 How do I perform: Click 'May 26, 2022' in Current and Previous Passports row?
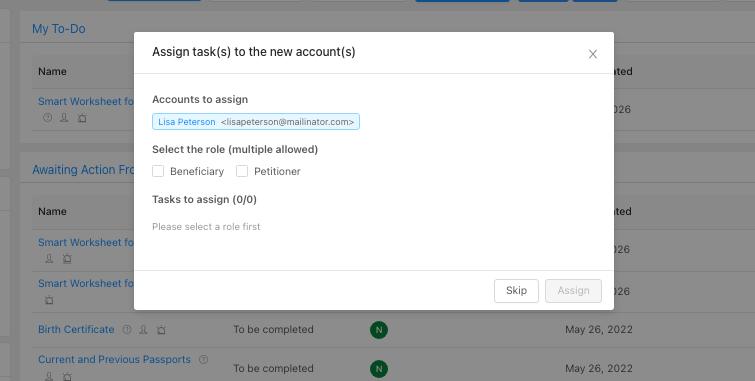tap(599, 368)
